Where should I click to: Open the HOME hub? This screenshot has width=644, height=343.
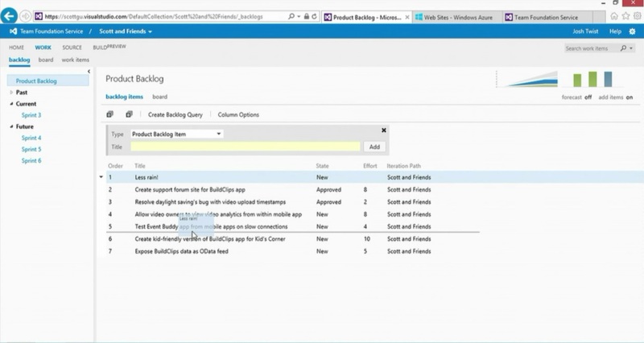(x=16, y=48)
